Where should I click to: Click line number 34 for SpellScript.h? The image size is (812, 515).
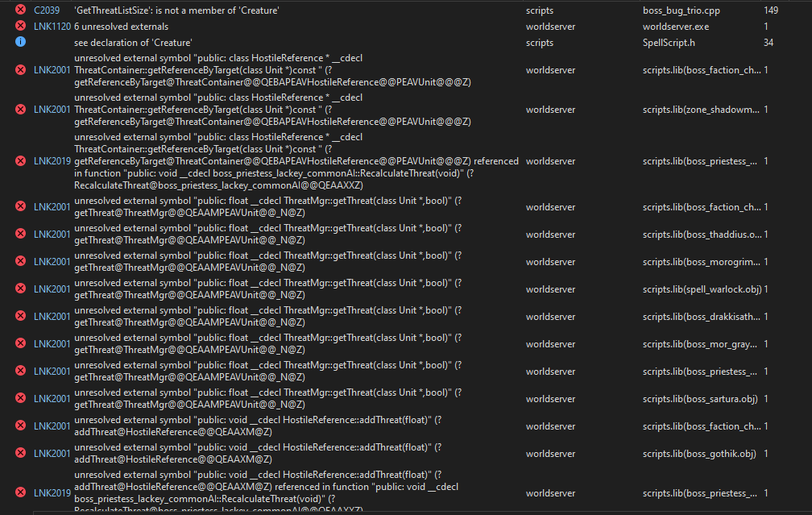[768, 43]
